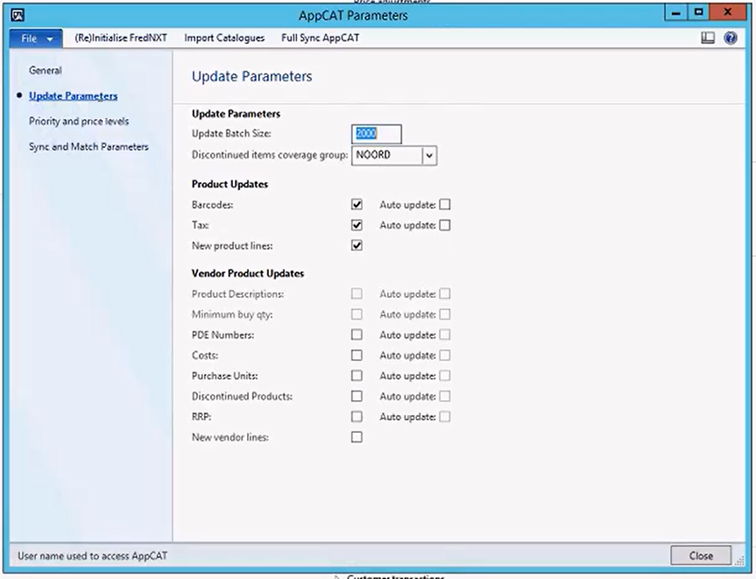Click the Close button

[701, 556]
